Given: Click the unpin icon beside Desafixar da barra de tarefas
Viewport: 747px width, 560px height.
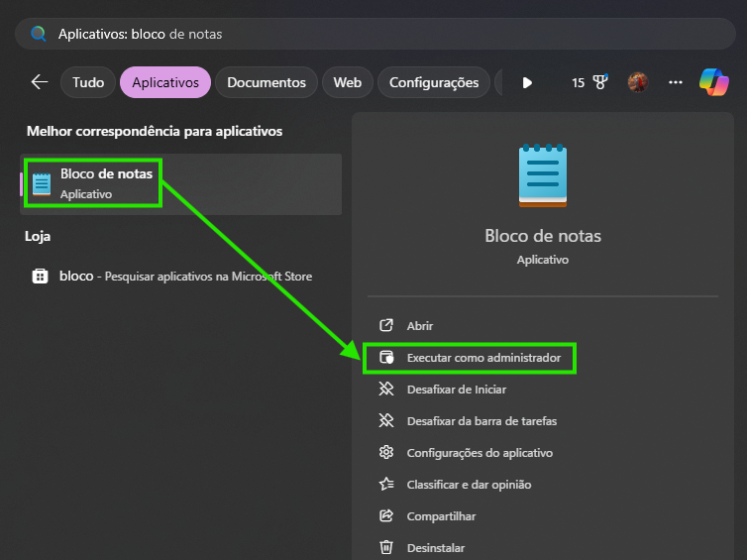Looking at the screenshot, I should coord(386,420).
